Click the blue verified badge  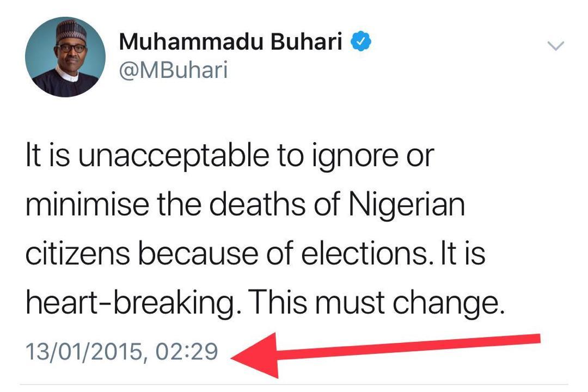[360, 42]
